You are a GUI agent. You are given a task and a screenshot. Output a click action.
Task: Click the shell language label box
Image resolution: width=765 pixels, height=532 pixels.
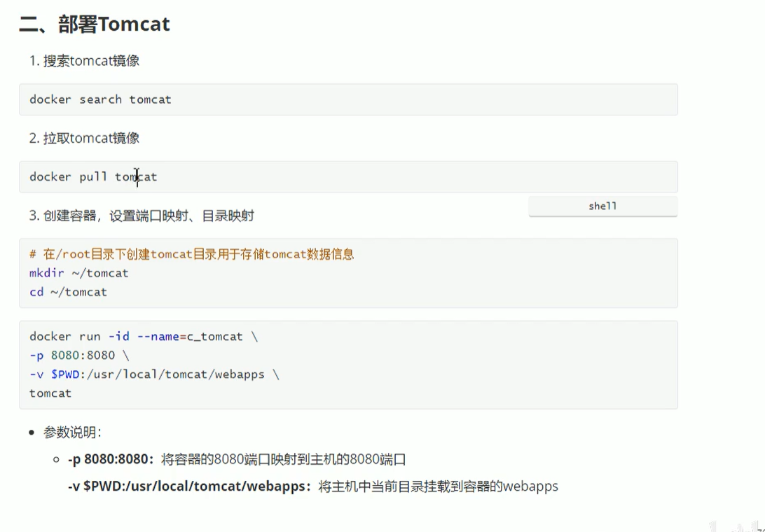coord(602,206)
